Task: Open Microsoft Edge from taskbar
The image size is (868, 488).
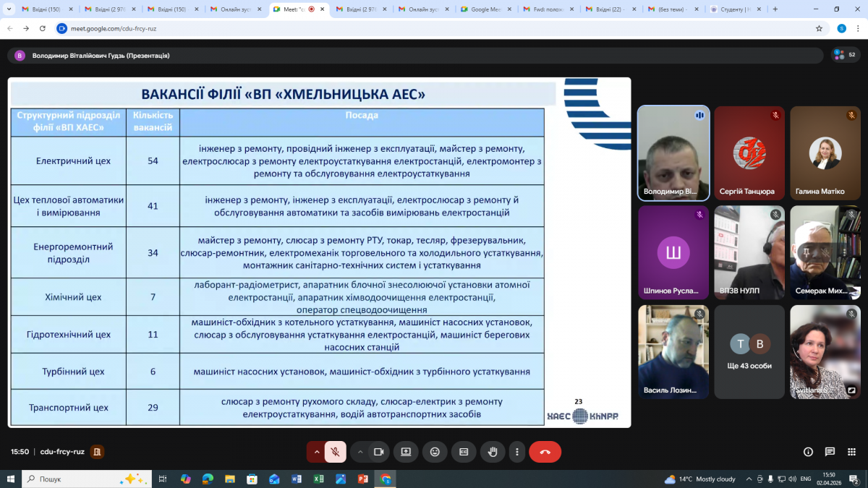Action: (208, 479)
